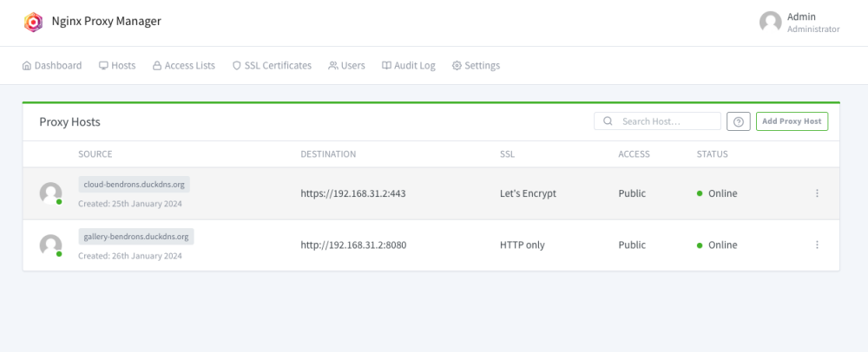Viewport: 868px width, 352px height.
Task: Click Public access in cloud-bendrons row
Action: tap(632, 193)
